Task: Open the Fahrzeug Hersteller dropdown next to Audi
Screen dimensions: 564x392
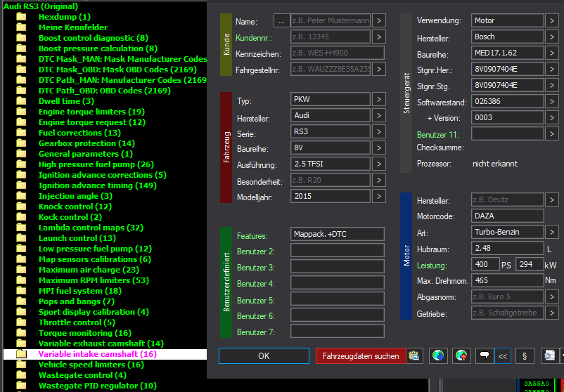Action: 379,115
